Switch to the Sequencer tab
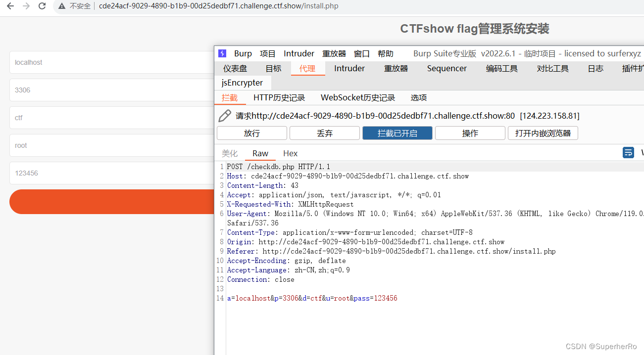The width and height of the screenshot is (644, 355). [x=446, y=68]
